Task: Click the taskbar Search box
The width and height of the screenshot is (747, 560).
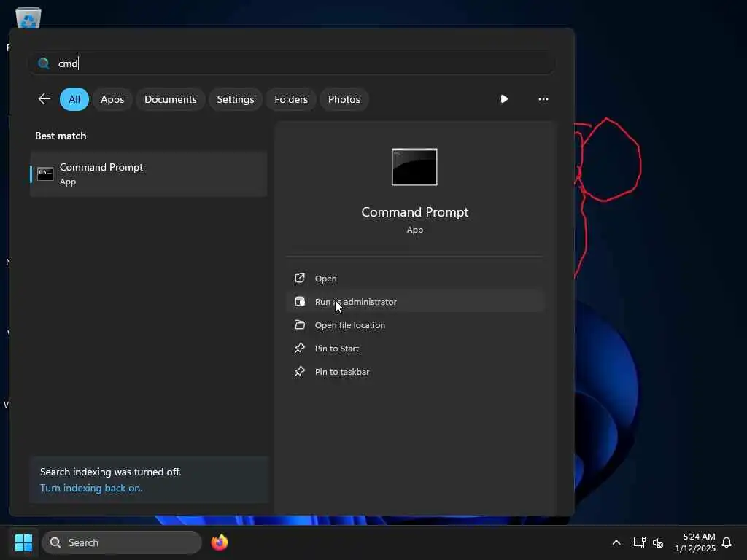Action: click(122, 542)
